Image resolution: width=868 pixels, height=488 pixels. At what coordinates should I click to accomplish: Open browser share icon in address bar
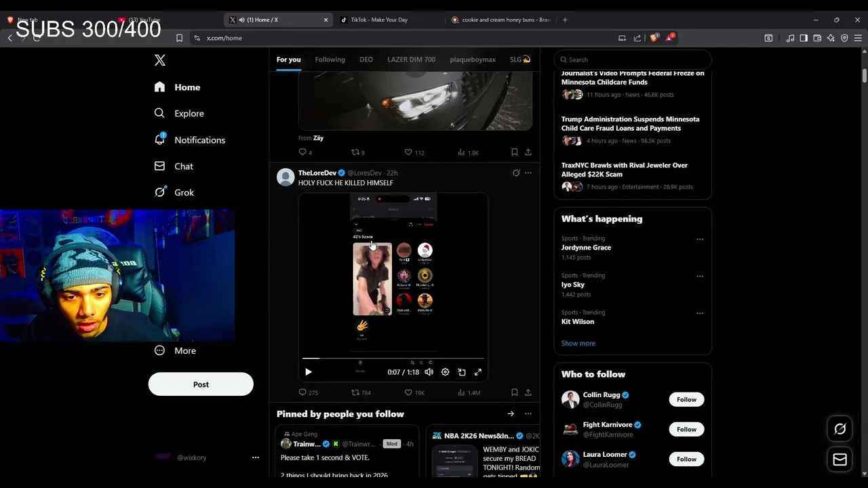coord(637,38)
